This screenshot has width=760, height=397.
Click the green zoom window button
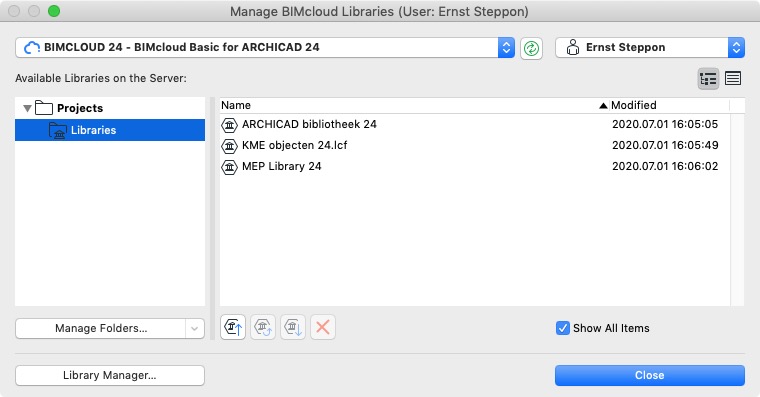coord(54,11)
